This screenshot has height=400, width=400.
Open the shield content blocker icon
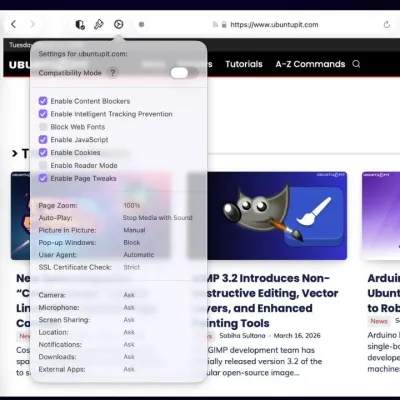(80, 24)
